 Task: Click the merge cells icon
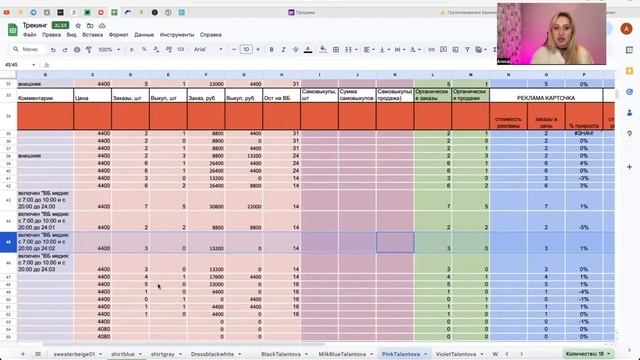[348, 49]
